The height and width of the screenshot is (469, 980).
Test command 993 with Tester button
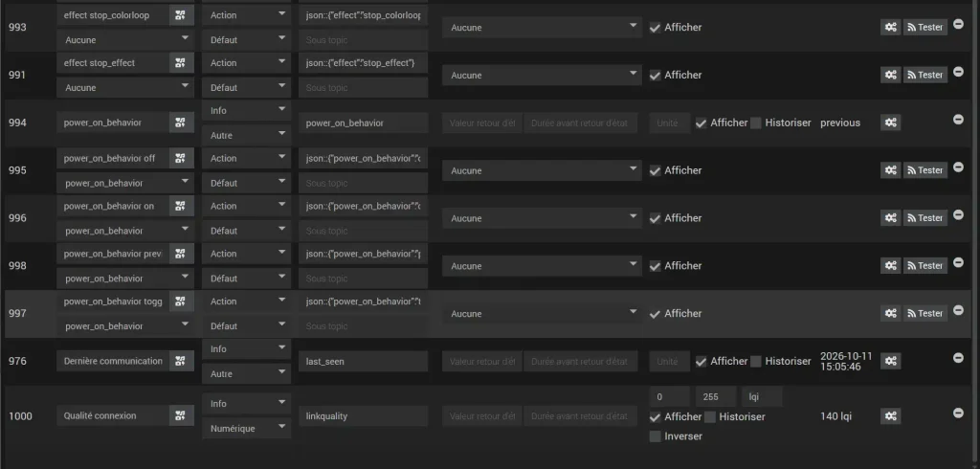[x=925, y=27]
